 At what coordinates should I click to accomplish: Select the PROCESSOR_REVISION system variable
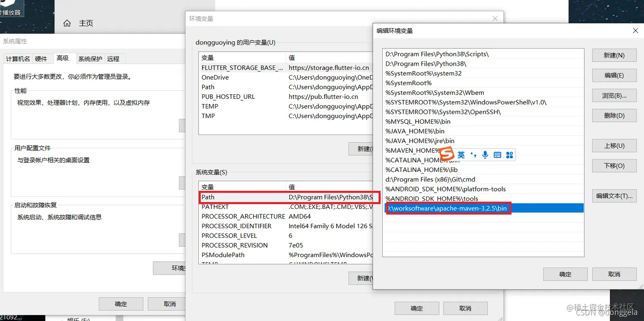click(286, 245)
